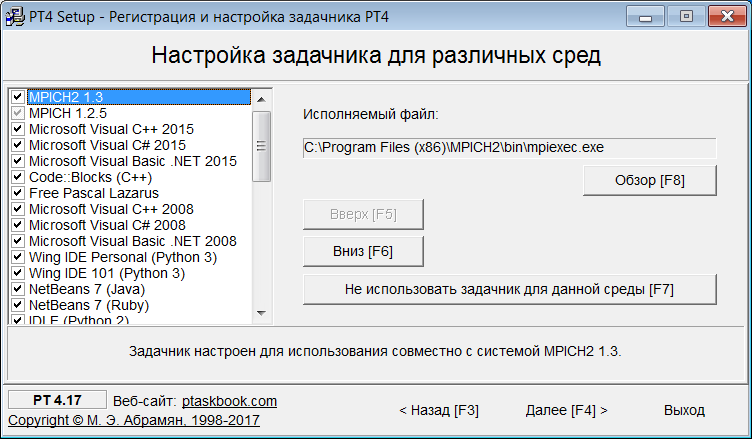Click the PT 4.17 version button

click(57, 400)
